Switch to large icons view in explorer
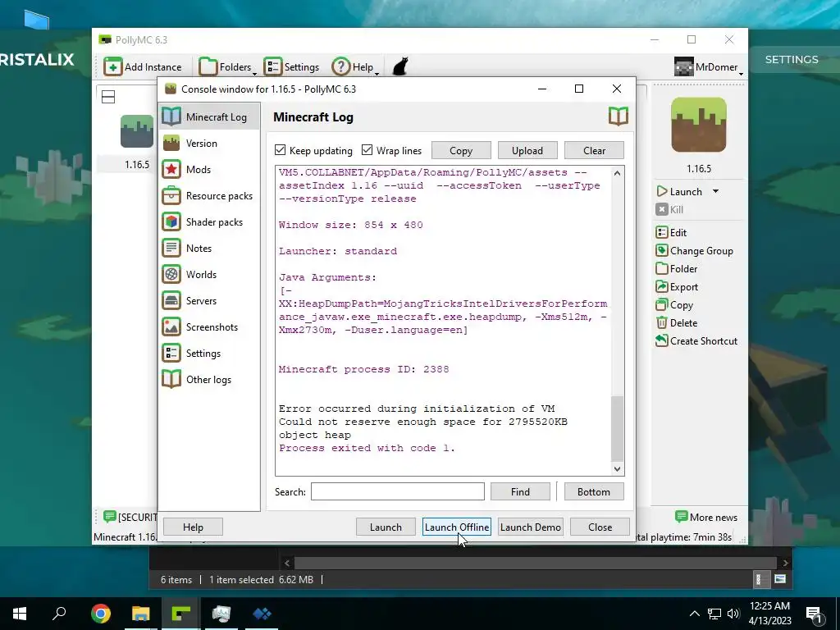This screenshot has height=630, width=840. click(780, 579)
